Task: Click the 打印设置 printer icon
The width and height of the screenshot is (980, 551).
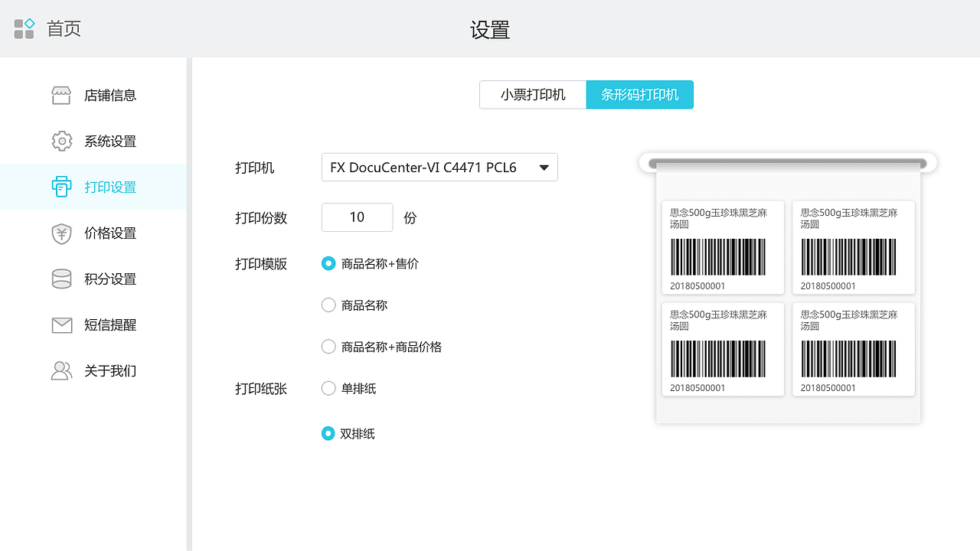Action: 61,187
